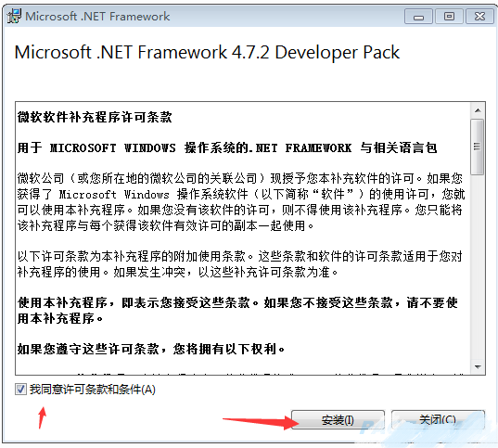The height and width of the screenshot is (448, 498).
Task: Click the license text scrollbar thumb
Action: click(x=478, y=147)
